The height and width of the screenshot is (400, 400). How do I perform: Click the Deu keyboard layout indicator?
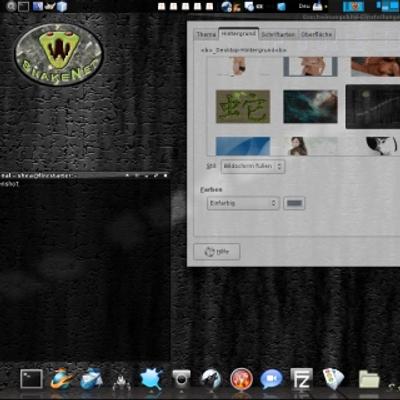[x=304, y=6]
